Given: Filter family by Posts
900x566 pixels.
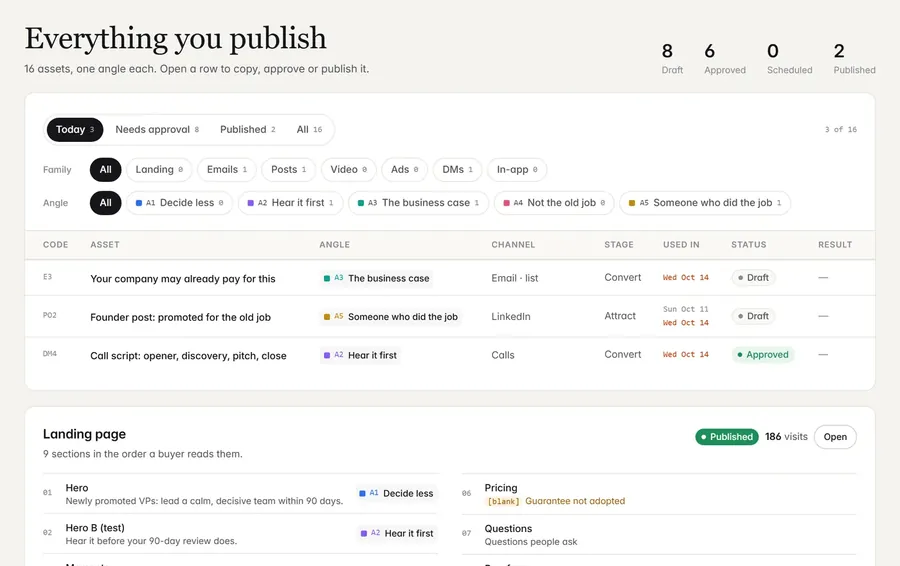Looking at the screenshot, I should pyautogui.click(x=288, y=169).
